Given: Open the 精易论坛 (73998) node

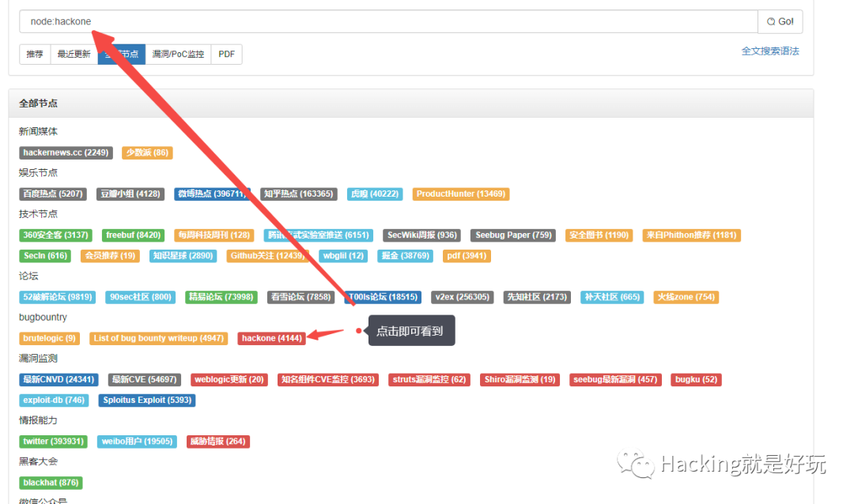Looking at the screenshot, I should (x=221, y=298).
